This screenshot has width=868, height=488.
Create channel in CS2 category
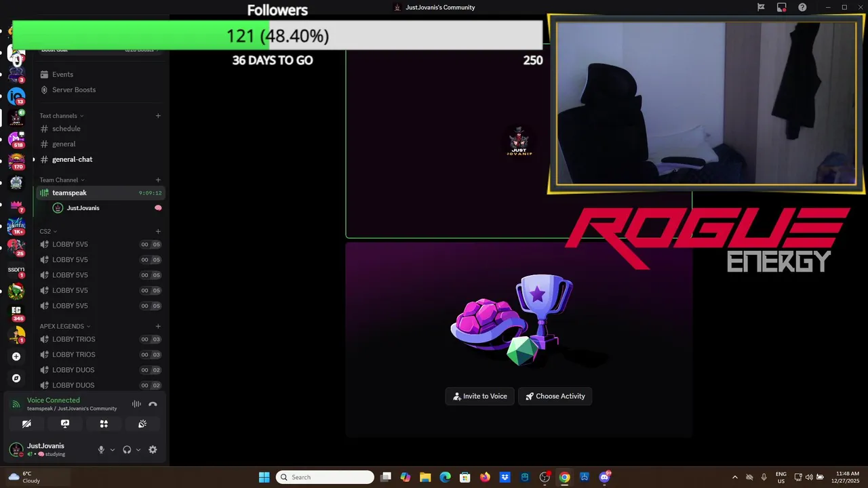[158, 232]
